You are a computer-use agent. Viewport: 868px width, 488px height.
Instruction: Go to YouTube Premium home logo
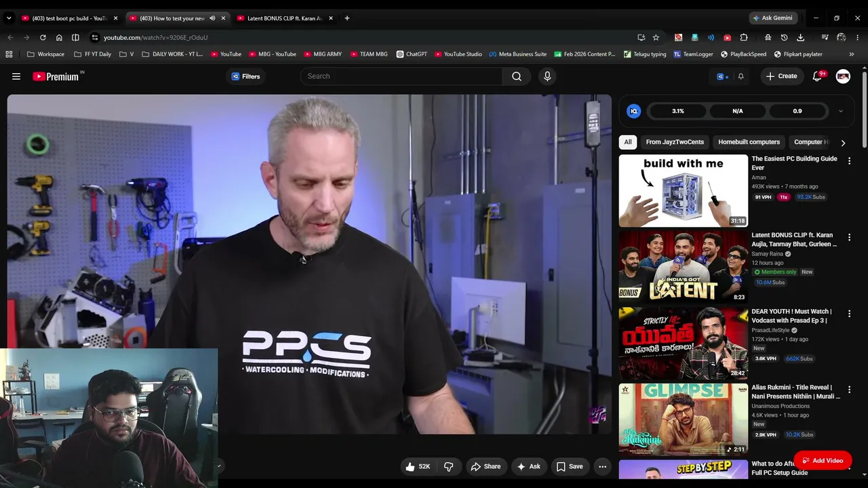click(57, 77)
